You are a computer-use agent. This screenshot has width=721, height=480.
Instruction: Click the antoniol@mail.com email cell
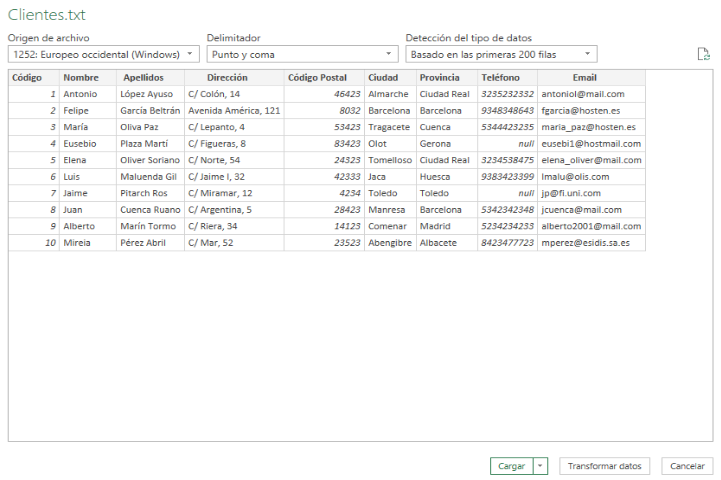click(591, 94)
